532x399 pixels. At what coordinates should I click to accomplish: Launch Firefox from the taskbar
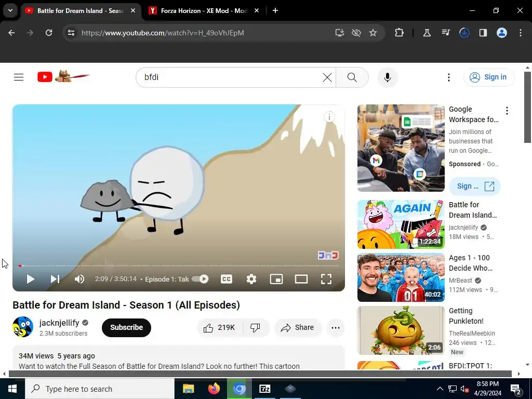point(214,389)
